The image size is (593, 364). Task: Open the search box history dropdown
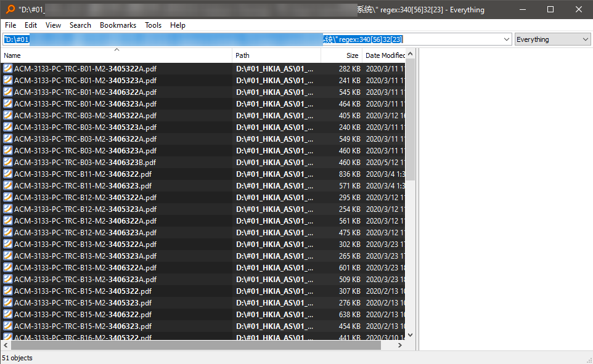pyautogui.click(x=508, y=38)
